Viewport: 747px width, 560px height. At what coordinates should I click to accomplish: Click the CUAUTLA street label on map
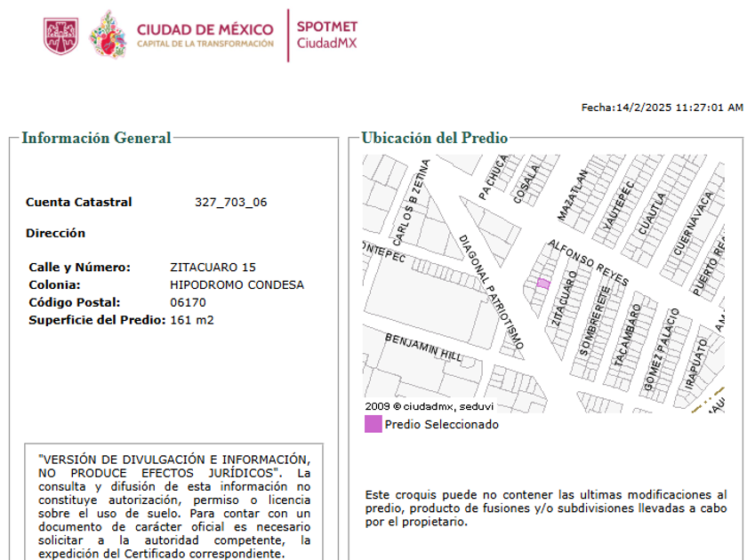(652, 213)
